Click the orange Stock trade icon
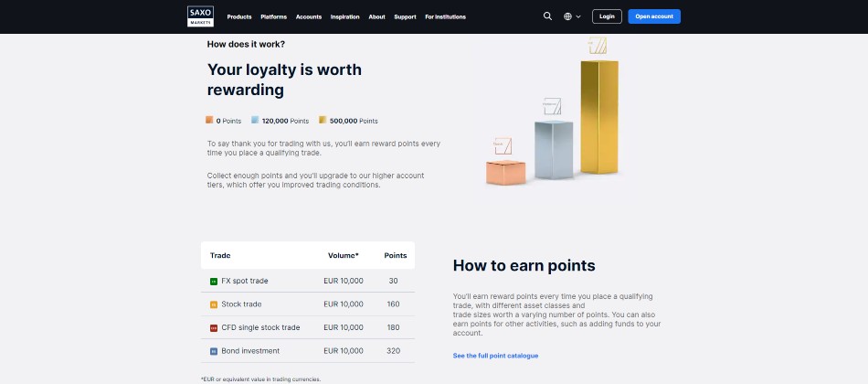868x384 pixels. (x=214, y=304)
